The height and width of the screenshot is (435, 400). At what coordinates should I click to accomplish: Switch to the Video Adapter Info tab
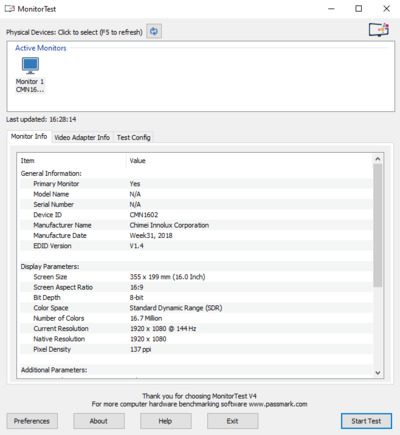(x=82, y=137)
